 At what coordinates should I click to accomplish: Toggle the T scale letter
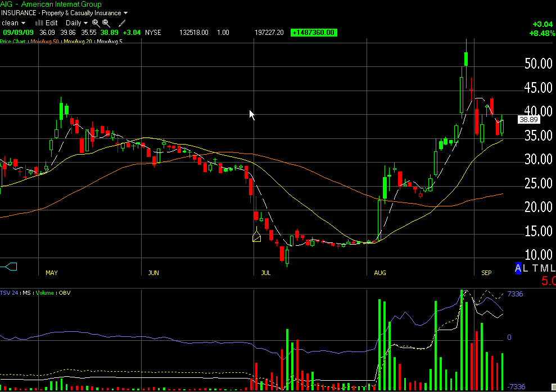pyautogui.click(x=536, y=268)
